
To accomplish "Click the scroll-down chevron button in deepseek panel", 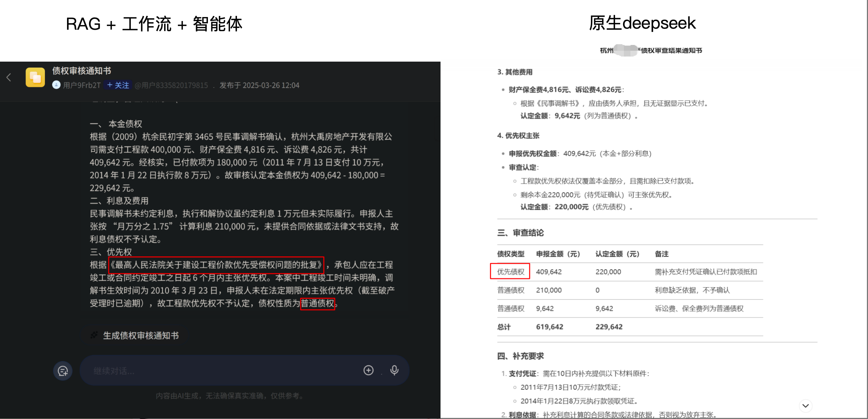I will point(806,406).
